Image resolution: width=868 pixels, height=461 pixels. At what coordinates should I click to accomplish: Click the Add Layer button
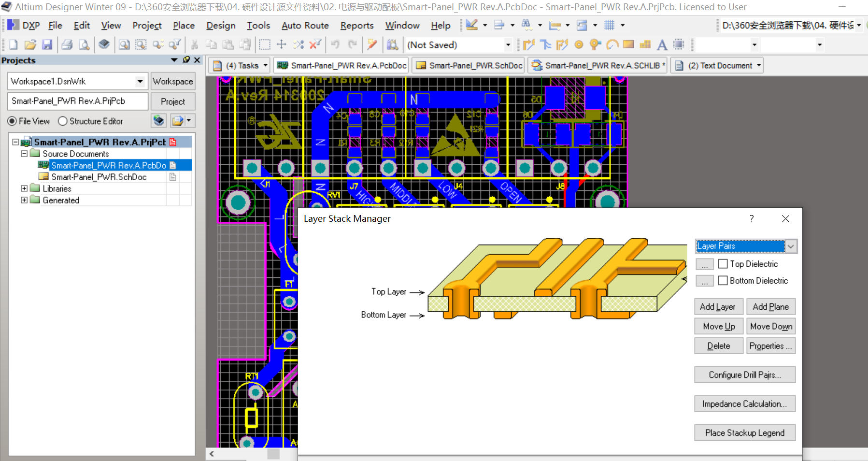click(x=718, y=307)
